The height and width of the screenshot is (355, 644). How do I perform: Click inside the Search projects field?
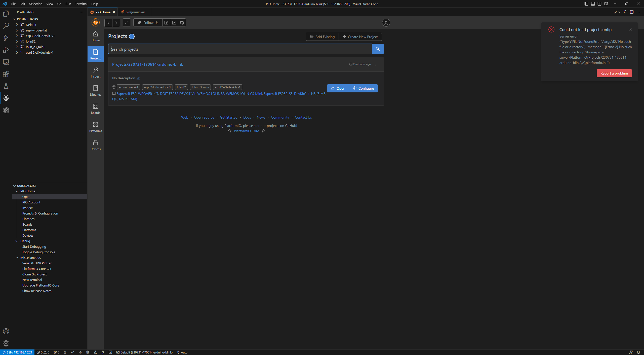point(239,49)
